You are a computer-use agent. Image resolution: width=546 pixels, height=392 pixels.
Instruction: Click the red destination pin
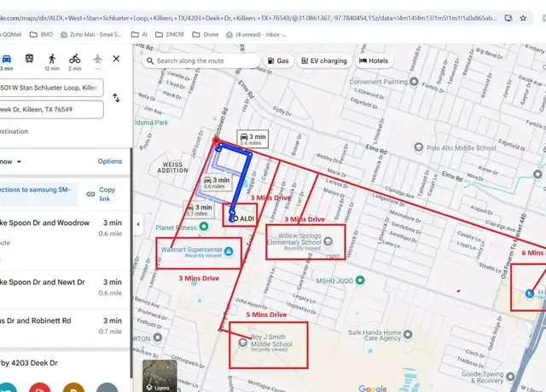coord(216,141)
